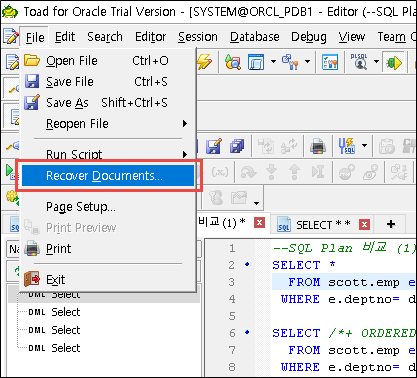Select Save As in the File menu
This screenshot has height=378, width=417.
pos(108,103)
